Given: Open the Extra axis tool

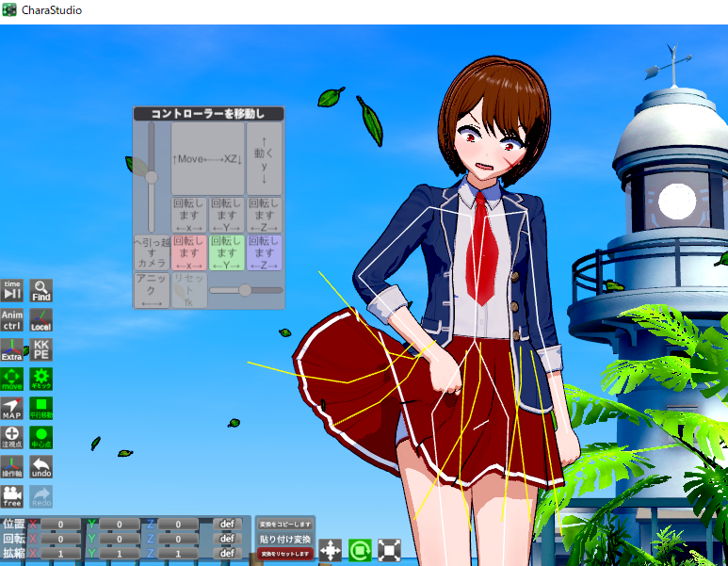Looking at the screenshot, I should click(12, 349).
